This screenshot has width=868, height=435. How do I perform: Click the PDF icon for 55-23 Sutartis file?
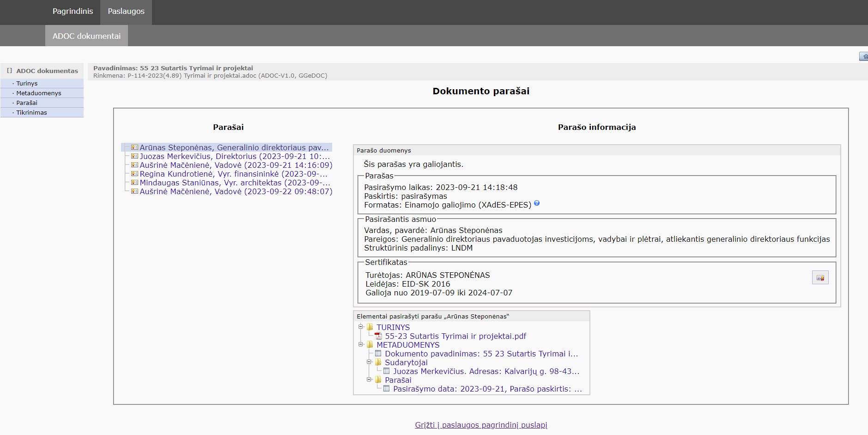378,336
